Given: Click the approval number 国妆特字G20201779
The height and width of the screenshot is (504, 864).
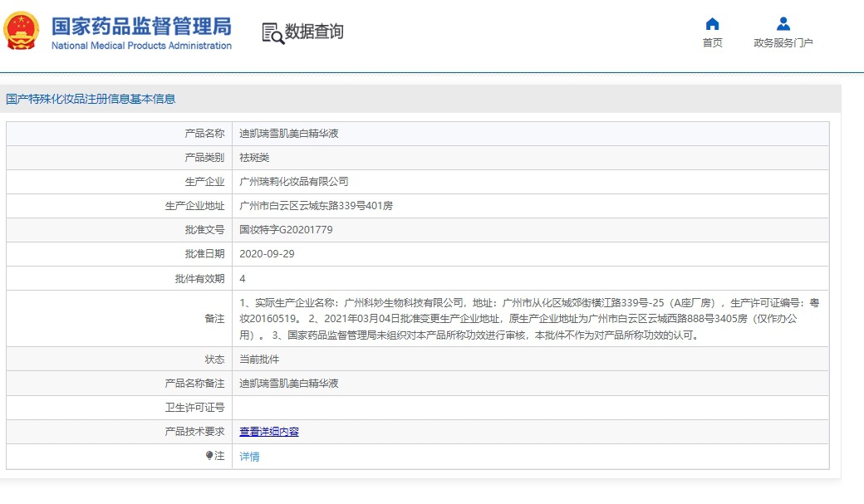Looking at the screenshot, I should pyautogui.click(x=286, y=230).
